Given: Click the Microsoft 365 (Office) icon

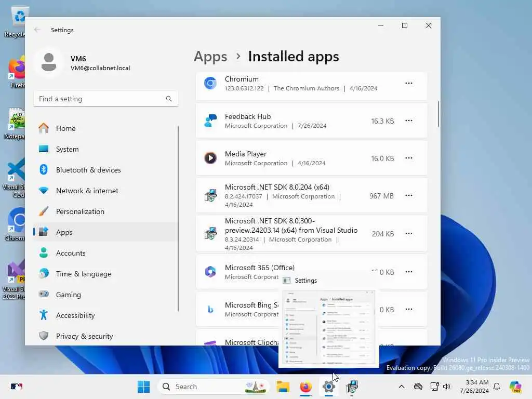Looking at the screenshot, I should [x=210, y=272].
